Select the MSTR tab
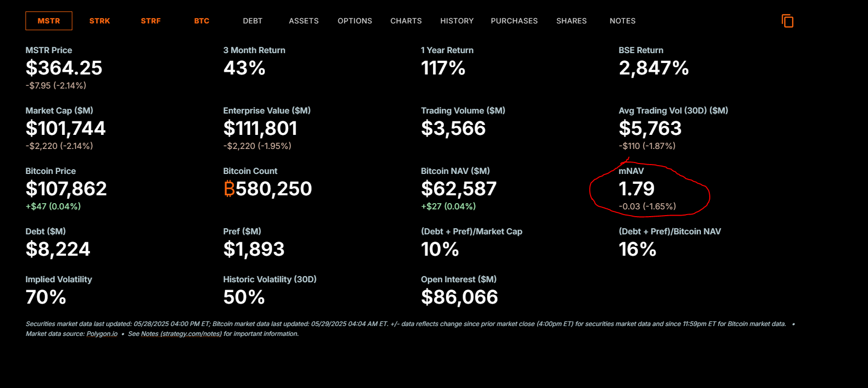This screenshot has width=868, height=388. 49,21
